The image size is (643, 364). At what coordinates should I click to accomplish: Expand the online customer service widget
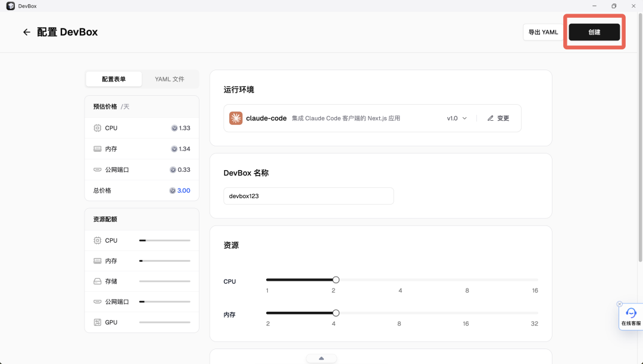coord(631,316)
